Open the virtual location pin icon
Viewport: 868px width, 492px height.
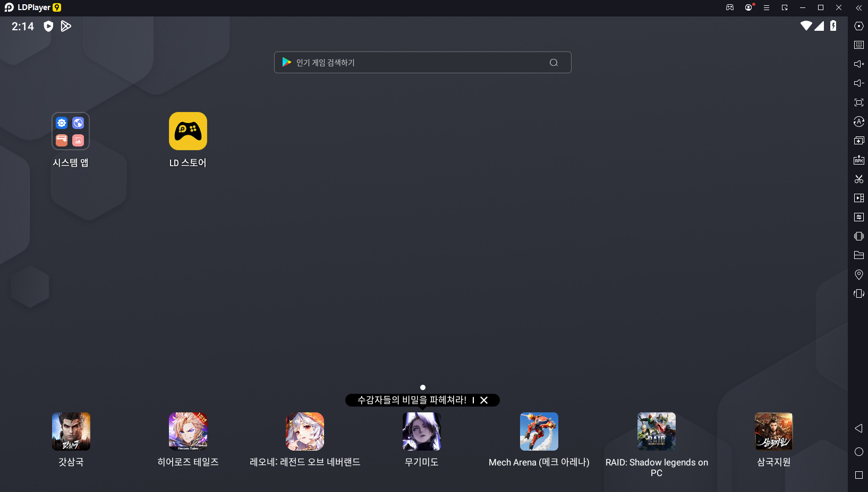tap(858, 274)
